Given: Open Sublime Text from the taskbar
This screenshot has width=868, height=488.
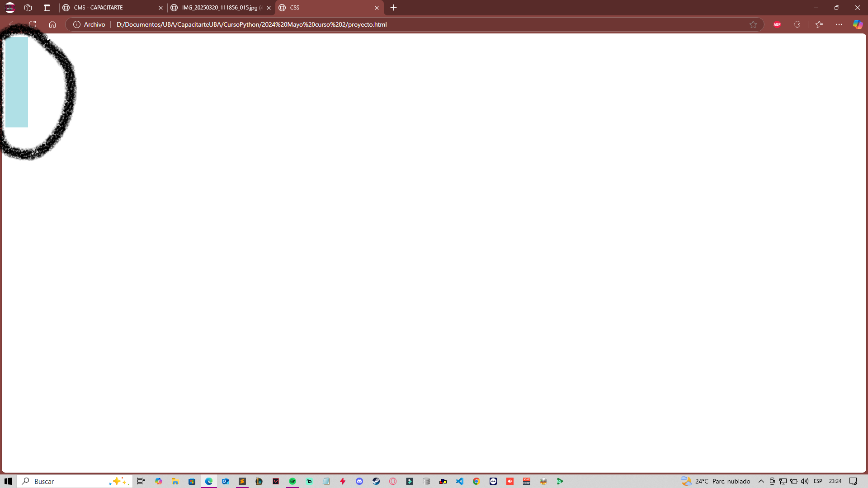Looking at the screenshot, I should tap(242, 481).
